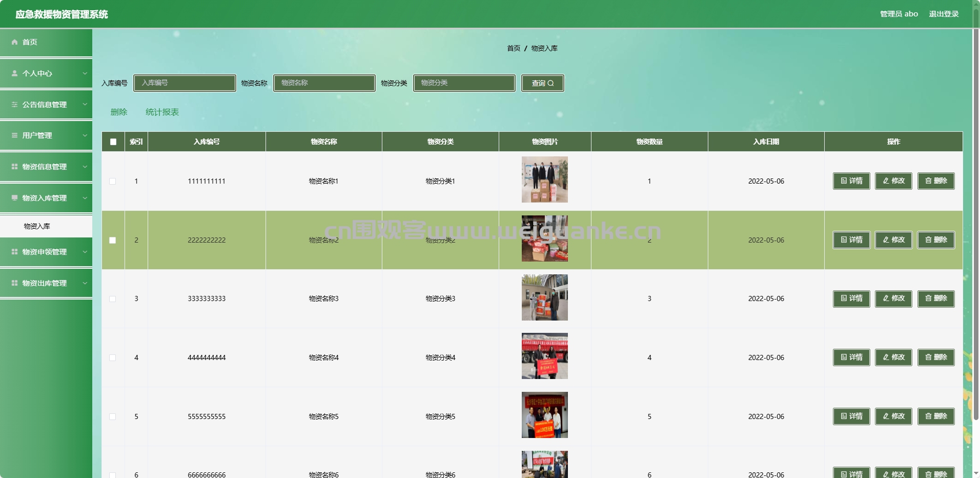Expand the 物资信息管理 menu chevron
The height and width of the screenshot is (478, 980).
(85, 167)
